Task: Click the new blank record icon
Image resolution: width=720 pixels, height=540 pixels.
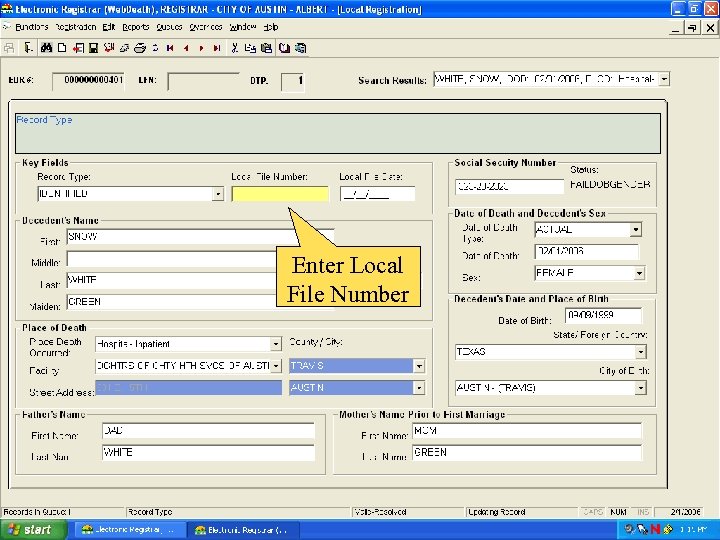Action: pyautogui.click(x=62, y=47)
